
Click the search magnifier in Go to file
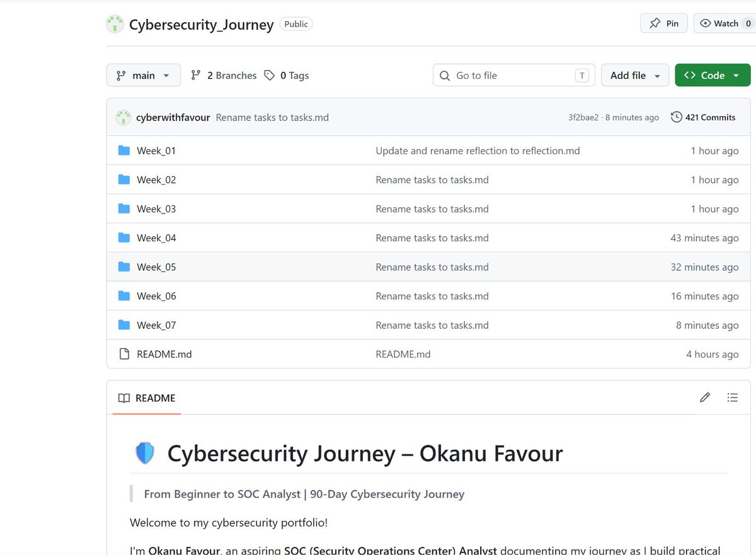pyautogui.click(x=445, y=76)
